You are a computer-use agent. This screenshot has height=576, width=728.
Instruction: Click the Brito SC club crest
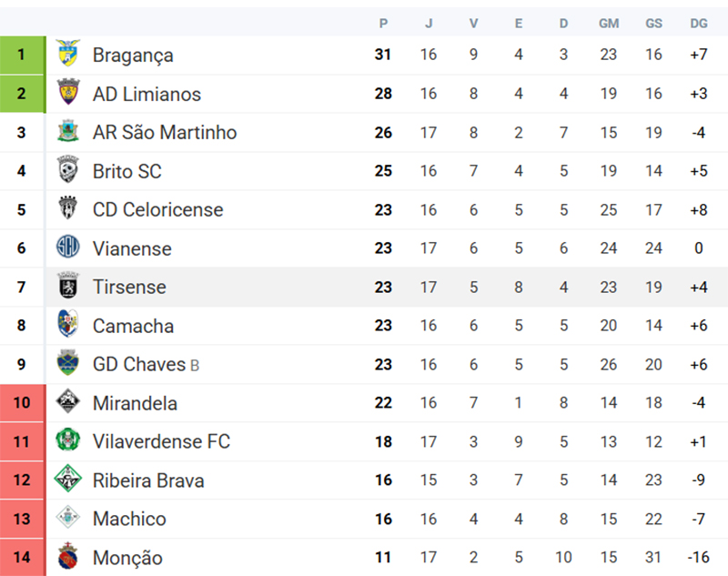click(67, 171)
